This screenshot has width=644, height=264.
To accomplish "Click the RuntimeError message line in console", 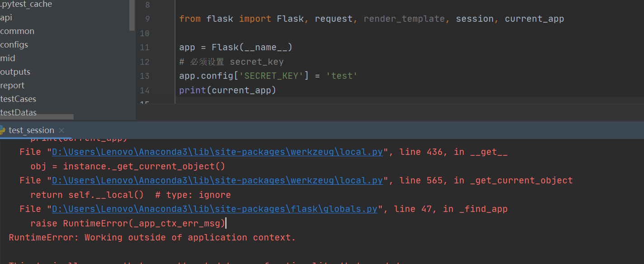I will point(152,238).
